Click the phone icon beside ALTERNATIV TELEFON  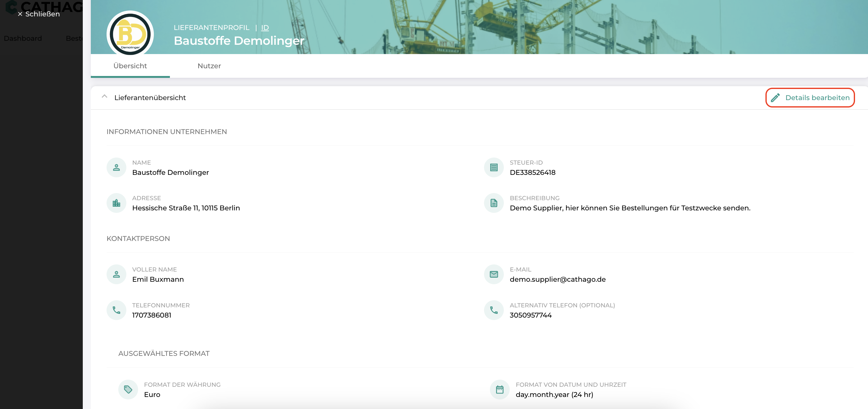[494, 310]
